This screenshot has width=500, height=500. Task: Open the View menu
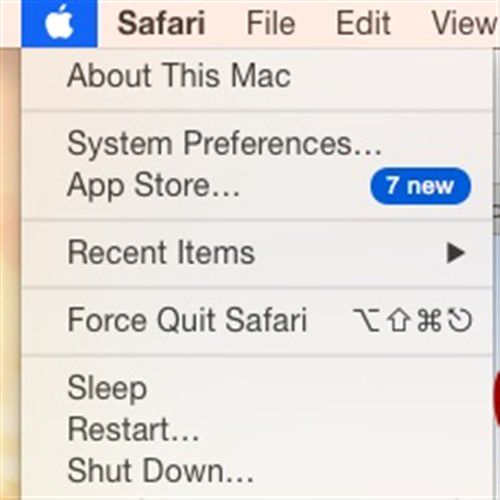point(465,23)
